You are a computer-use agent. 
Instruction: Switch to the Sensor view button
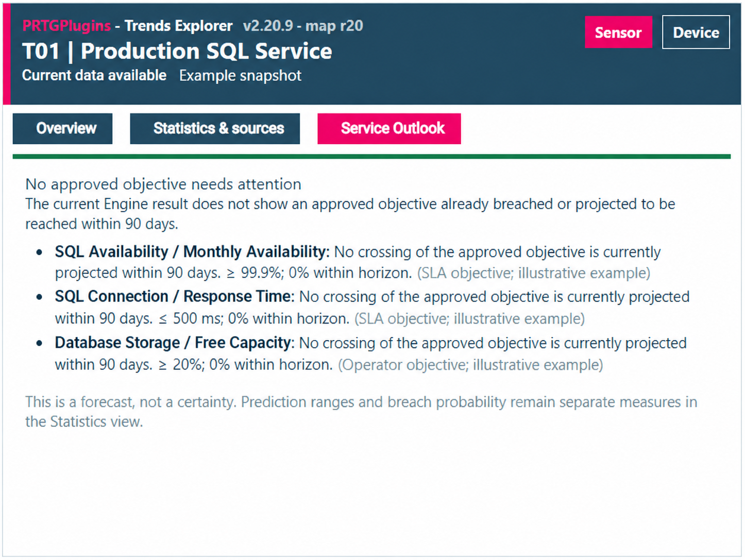coord(618,32)
